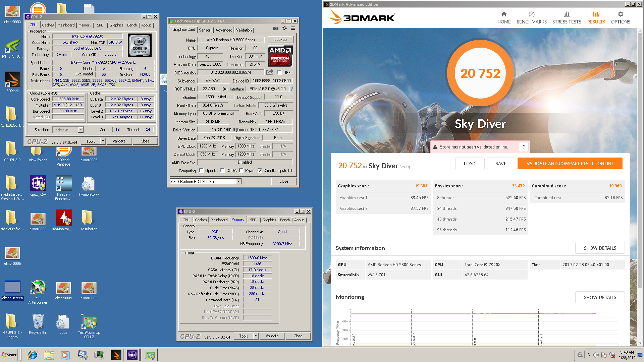Open the HWMonitor_ desktop shortcut

point(63,221)
